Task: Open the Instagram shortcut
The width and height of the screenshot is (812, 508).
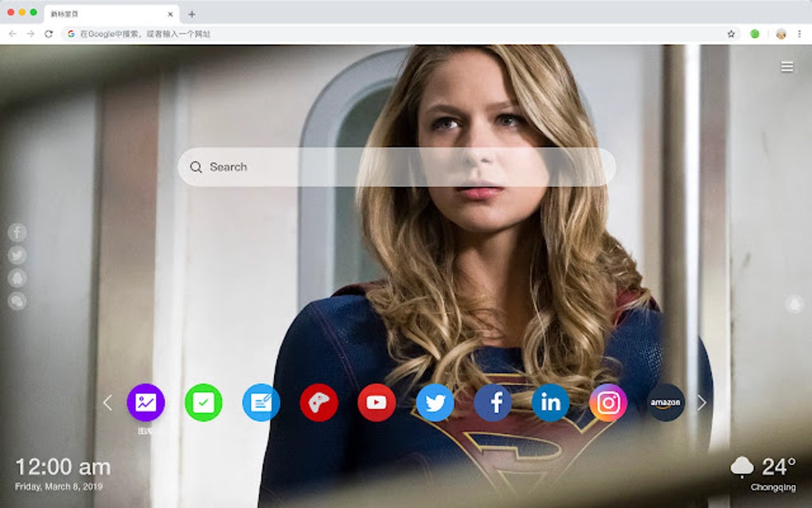Action: click(x=608, y=402)
